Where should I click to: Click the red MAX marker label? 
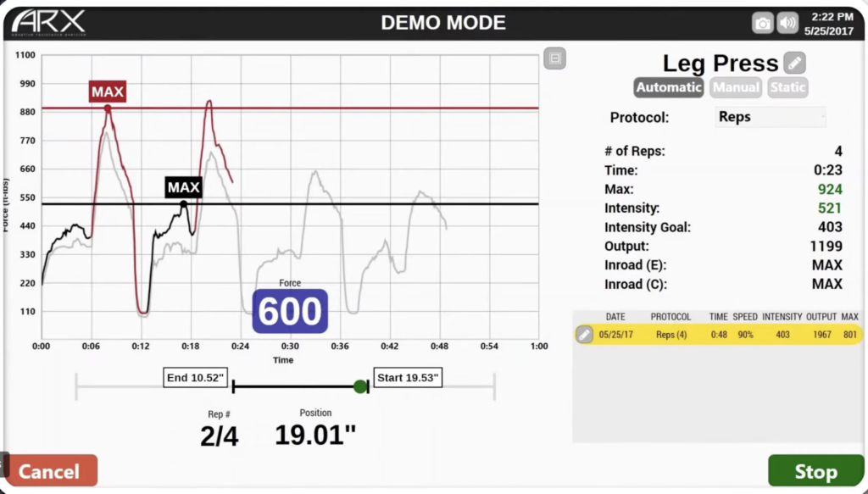pyautogui.click(x=108, y=92)
